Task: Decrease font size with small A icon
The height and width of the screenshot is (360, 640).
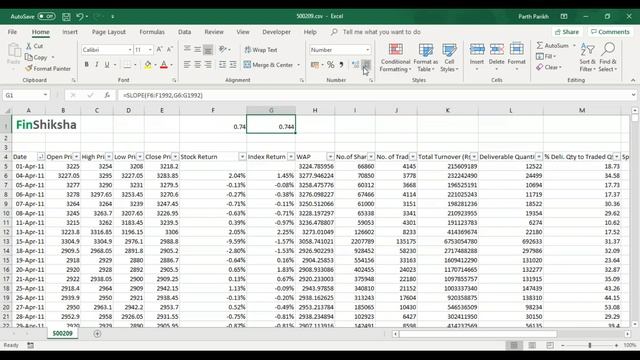Action: point(170,49)
